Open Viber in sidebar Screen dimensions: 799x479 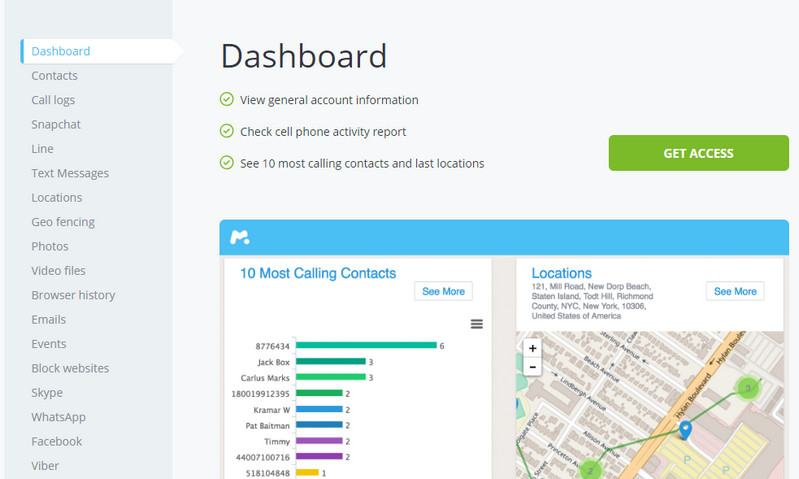[x=45, y=466]
